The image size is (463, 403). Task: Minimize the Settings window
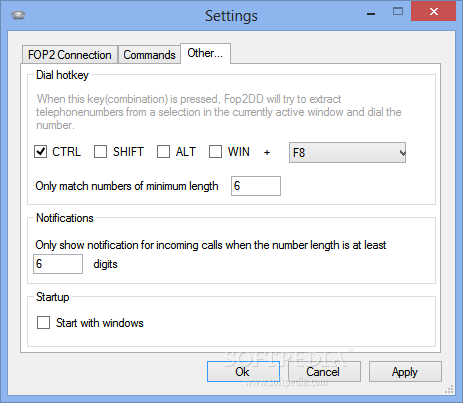pos(371,14)
